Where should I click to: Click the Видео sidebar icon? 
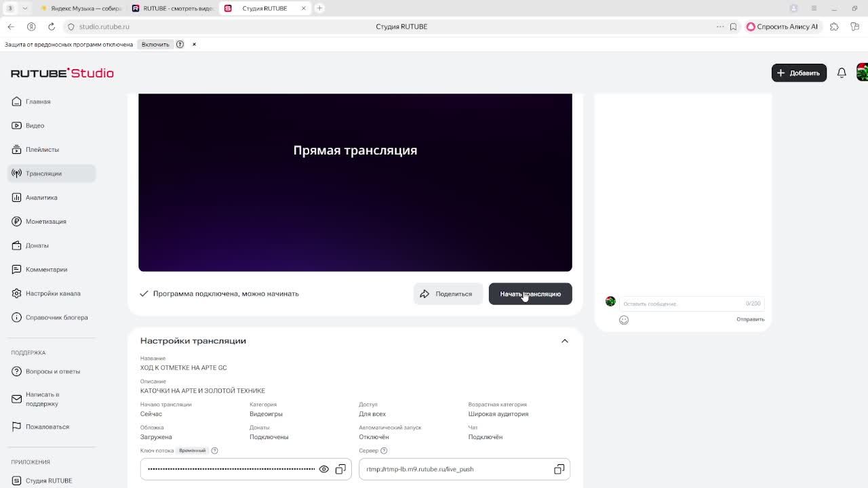coord(17,125)
